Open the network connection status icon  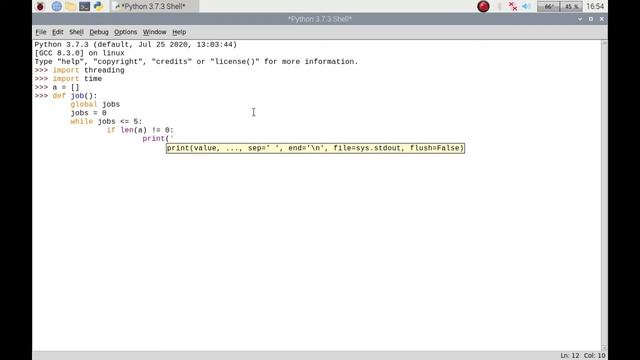tap(513, 6)
